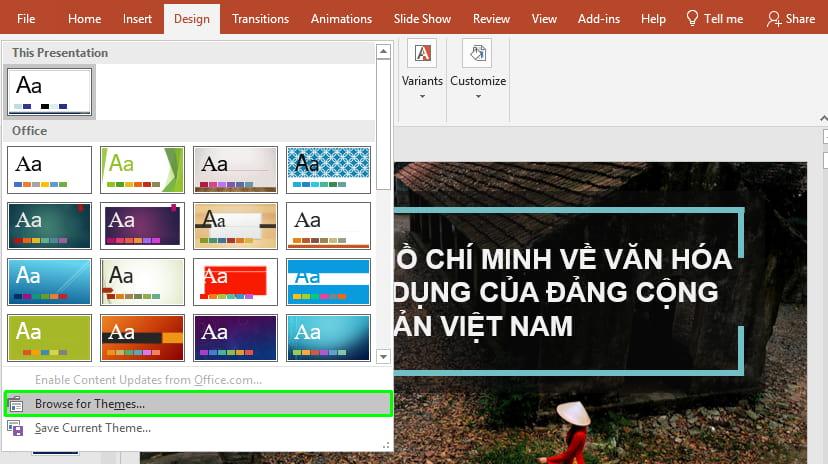Click Enable Content Updates from Office.com
828x464 pixels.
(148, 380)
